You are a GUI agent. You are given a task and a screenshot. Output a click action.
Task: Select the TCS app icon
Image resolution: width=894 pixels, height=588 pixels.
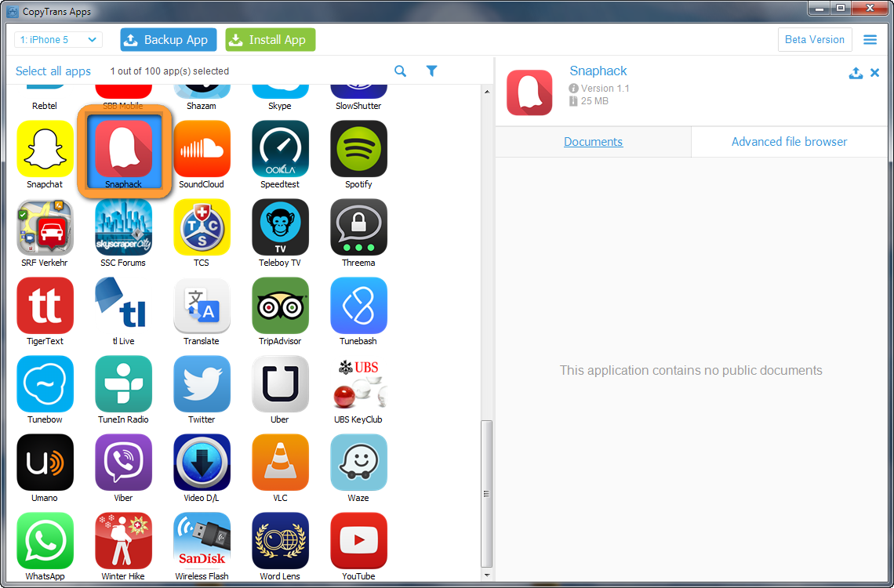click(202, 227)
